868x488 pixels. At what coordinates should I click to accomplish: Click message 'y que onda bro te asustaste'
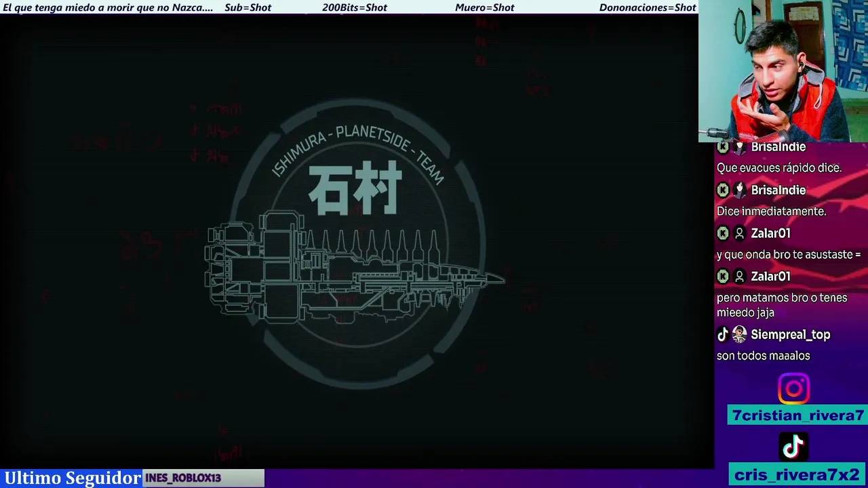789,255
